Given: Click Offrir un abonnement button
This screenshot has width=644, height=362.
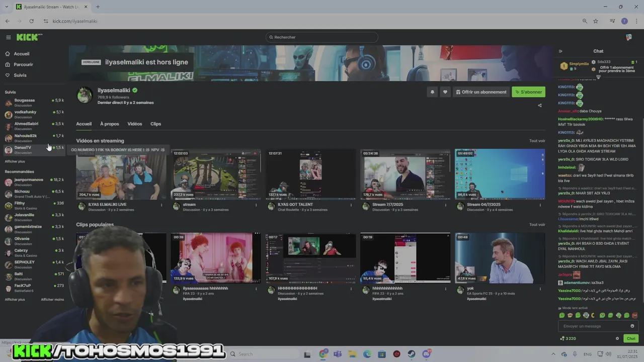Looking at the screenshot, I should 481,92.
